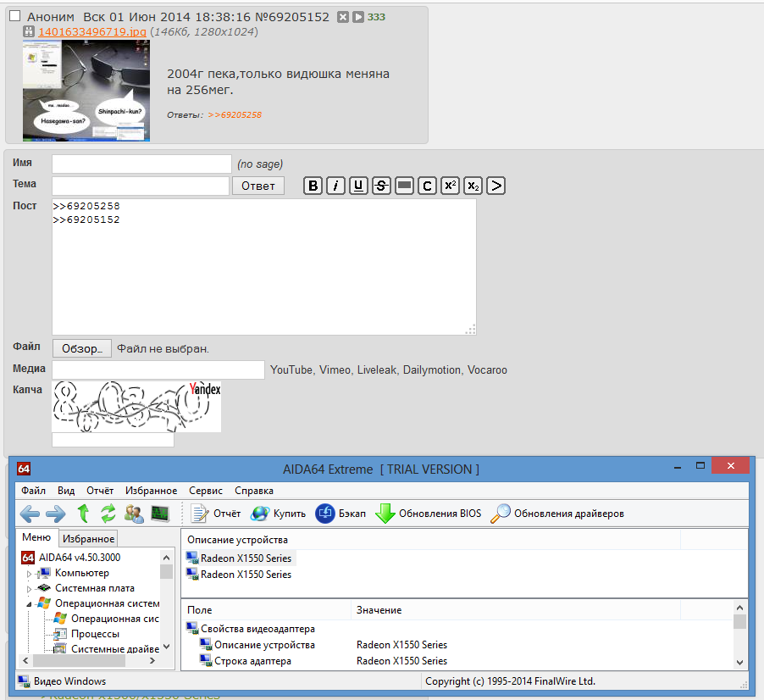The height and width of the screenshot is (700, 764).
Task: Click the Subscript formatting button
Action: pyautogui.click(x=473, y=186)
